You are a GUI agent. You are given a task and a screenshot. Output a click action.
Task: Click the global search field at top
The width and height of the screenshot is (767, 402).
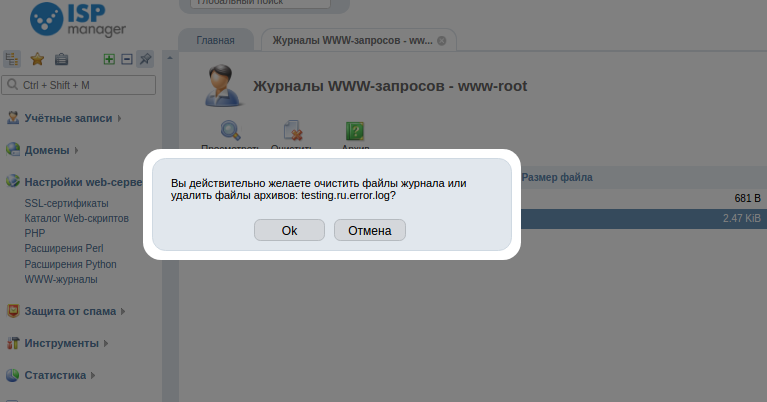pyautogui.click(x=260, y=2)
